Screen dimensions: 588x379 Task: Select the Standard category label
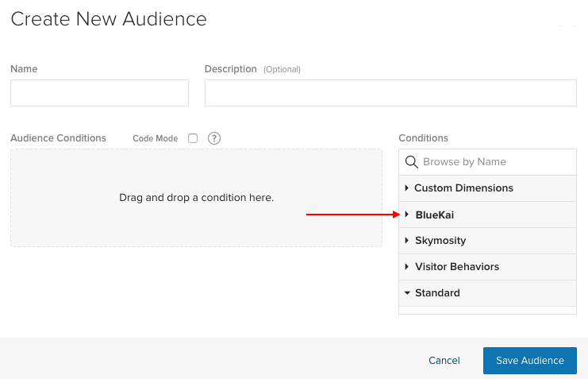(437, 293)
